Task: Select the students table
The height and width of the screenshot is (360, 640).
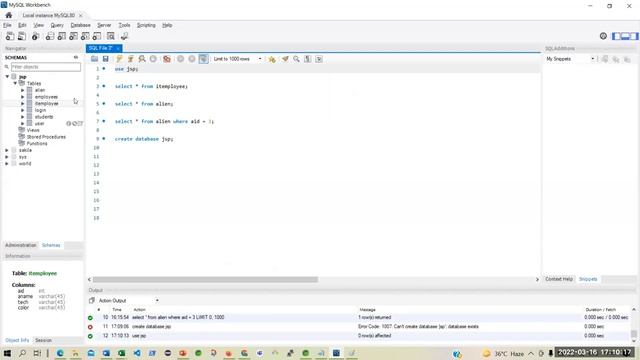Action: tap(44, 117)
